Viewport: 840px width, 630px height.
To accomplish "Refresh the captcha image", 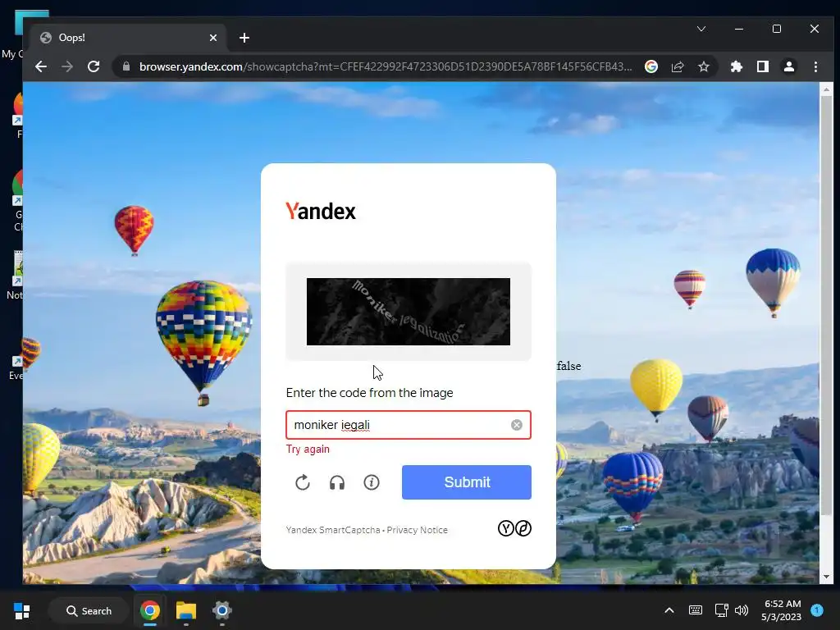I will pyautogui.click(x=303, y=482).
